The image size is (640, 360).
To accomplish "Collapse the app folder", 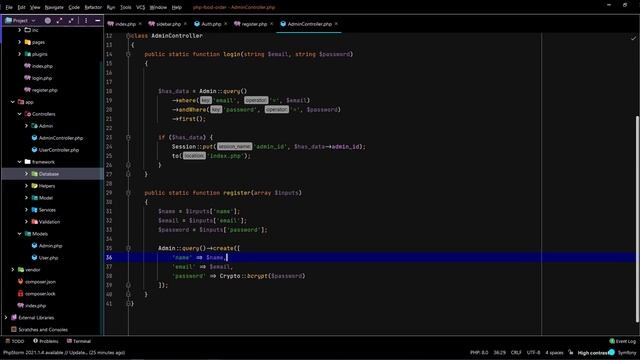I will (13, 102).
